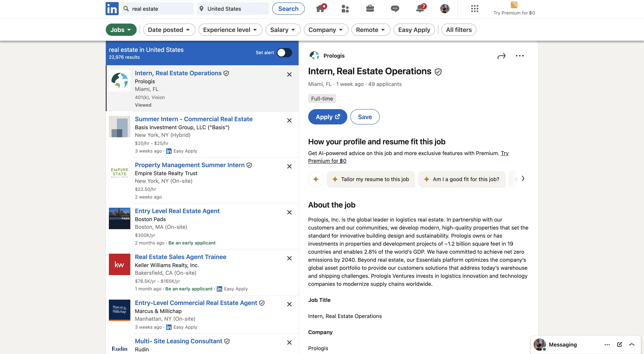Open the three-dot more options for job

(519, 56)
